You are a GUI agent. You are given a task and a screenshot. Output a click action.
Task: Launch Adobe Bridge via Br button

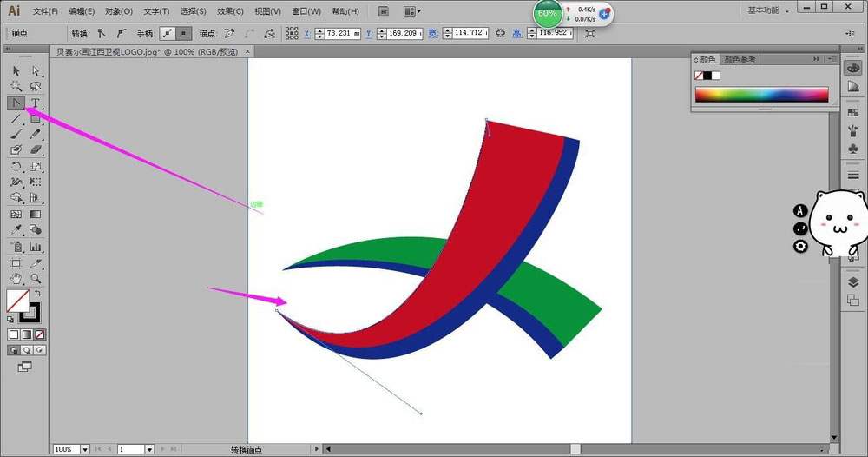pos(383,11)
